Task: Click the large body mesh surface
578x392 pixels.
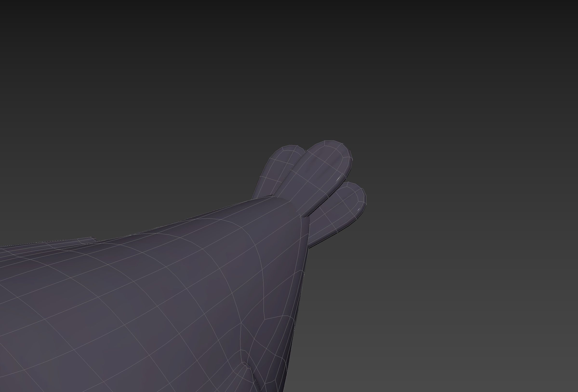Action: click(149, 299)
